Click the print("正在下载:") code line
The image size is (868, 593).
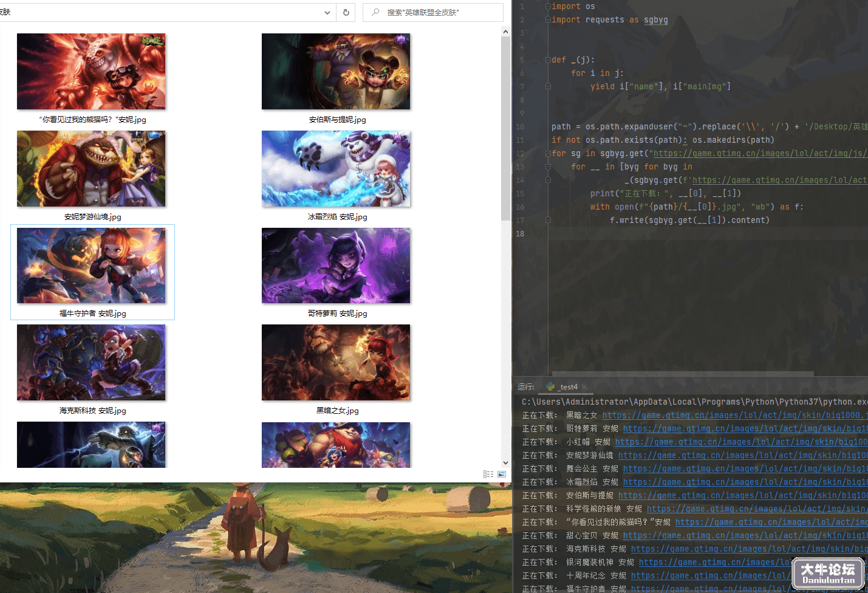pos(666,193)
